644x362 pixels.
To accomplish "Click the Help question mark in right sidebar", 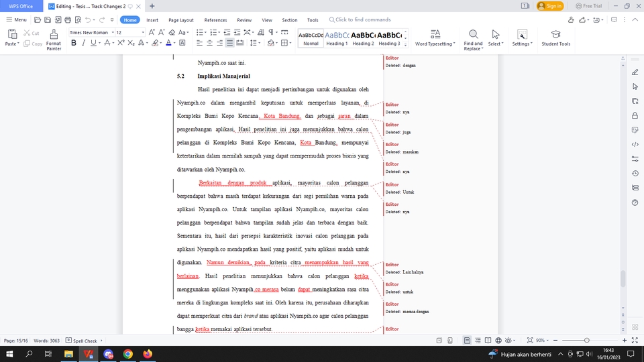I will [635, 202].
